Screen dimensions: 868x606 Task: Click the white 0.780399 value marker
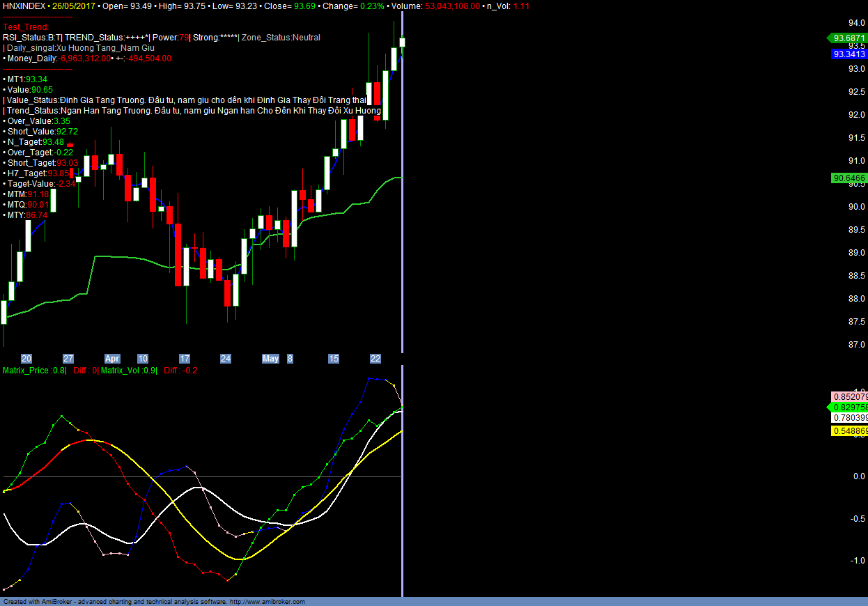coord(849,418)
